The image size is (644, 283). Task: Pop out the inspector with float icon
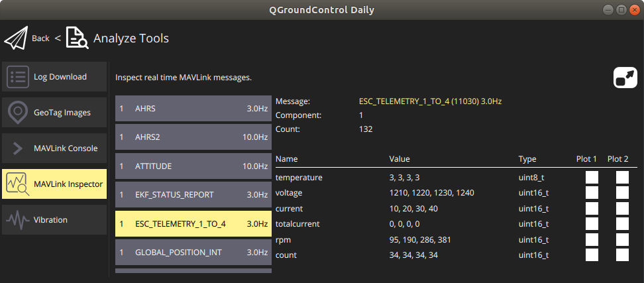click(x=625, y=78)
